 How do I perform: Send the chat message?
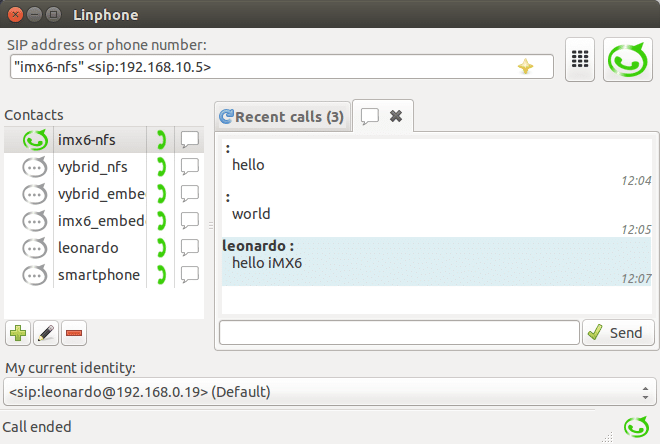coord(620,332)
